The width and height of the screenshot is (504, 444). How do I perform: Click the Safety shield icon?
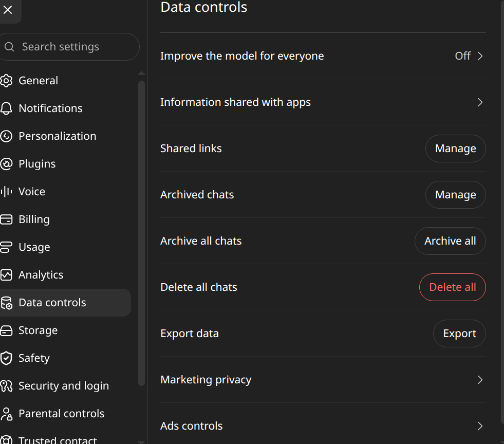click(x=6, y=358)
